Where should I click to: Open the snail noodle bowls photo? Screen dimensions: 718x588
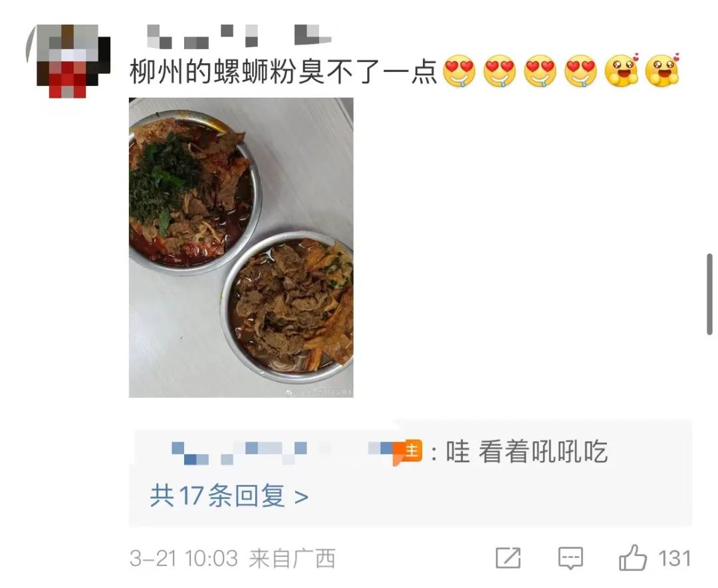[x=241, y=247]
